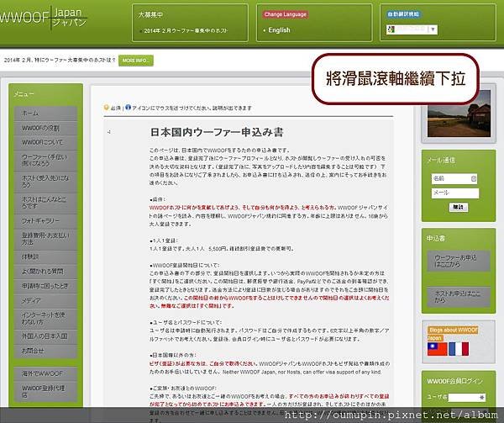The image size is (504, 423).
Task: Open お問合せ menu item
Action: tap(45, 351)
